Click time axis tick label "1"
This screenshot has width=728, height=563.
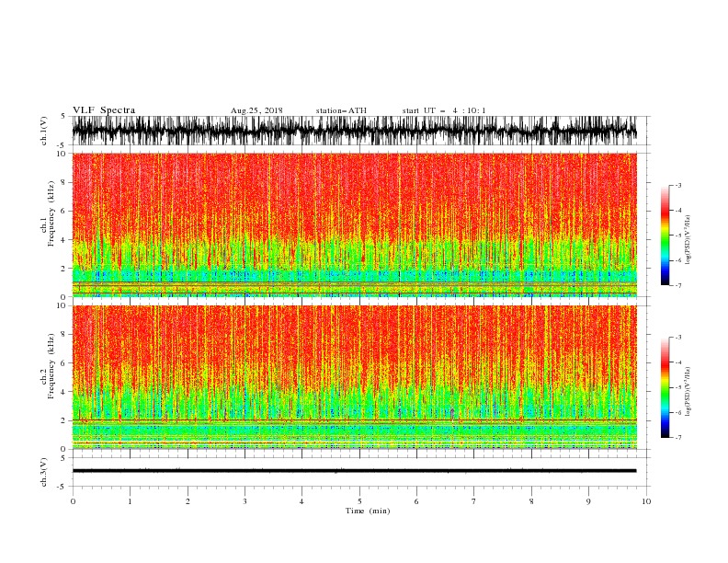[130, 501]
